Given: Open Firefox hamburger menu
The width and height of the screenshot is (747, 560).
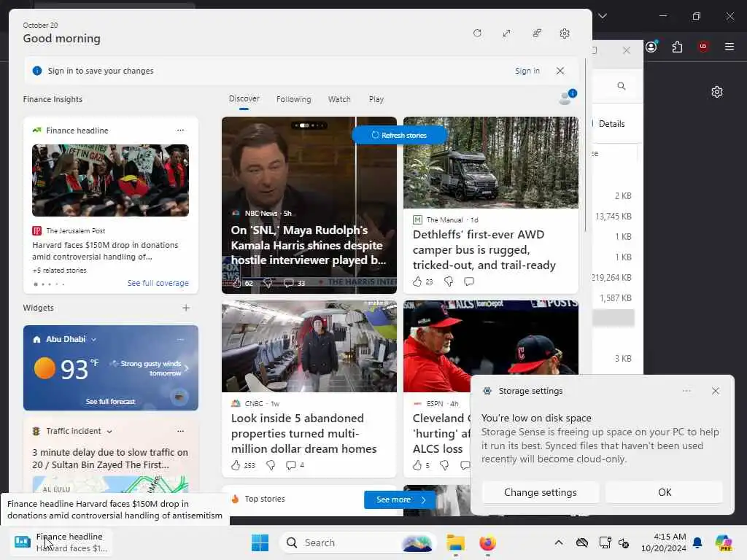Looking at the screenshot, I should [729, 46].
